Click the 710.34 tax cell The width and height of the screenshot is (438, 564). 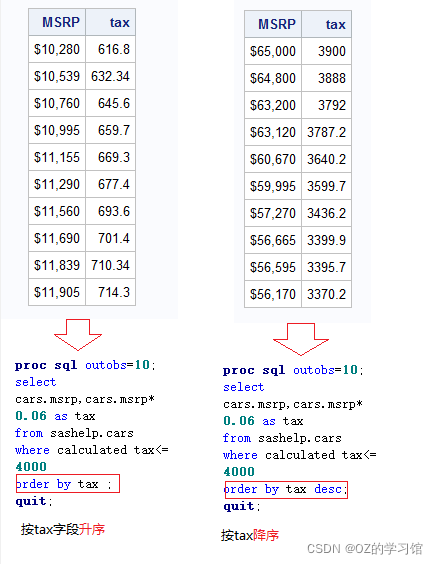pyautogui.click(x=110, y=265)
